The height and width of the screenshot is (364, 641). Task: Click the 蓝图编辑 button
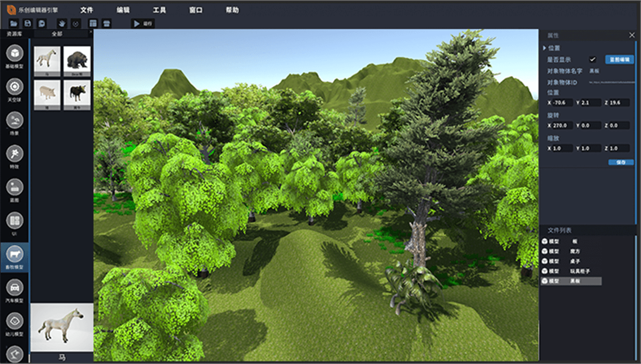click(619, 59)
